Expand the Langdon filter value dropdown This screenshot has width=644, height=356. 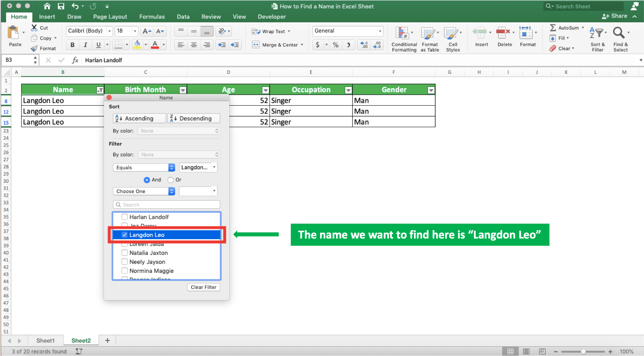[214, 167]
